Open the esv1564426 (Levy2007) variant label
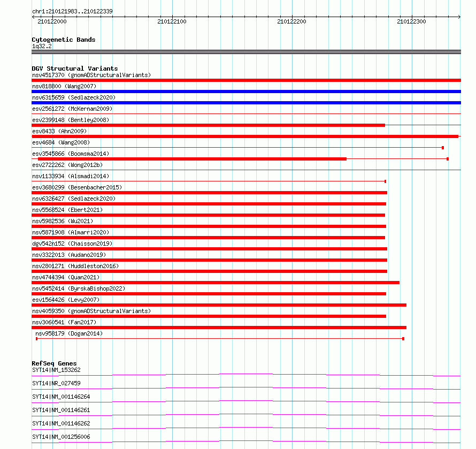 point(66,300)
